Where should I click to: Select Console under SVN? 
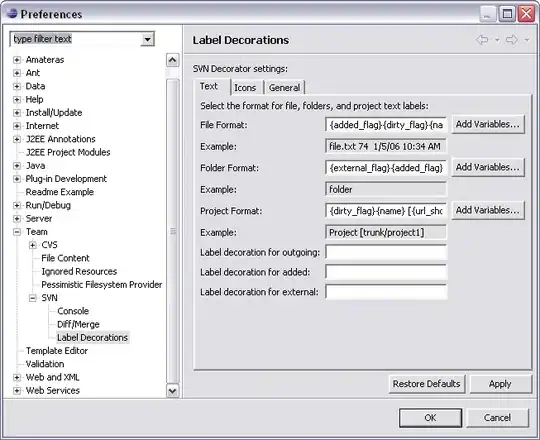[73, 311]
